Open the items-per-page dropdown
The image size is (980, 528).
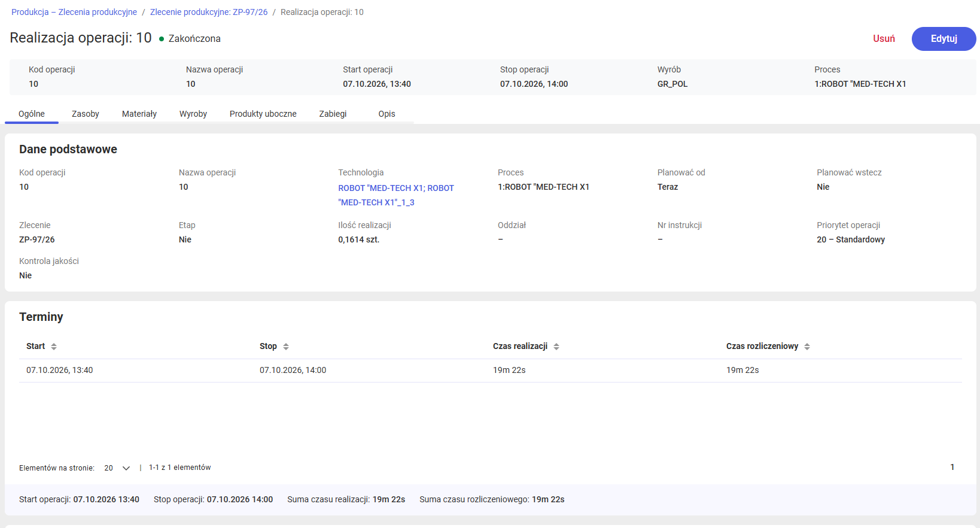[117, 468]
